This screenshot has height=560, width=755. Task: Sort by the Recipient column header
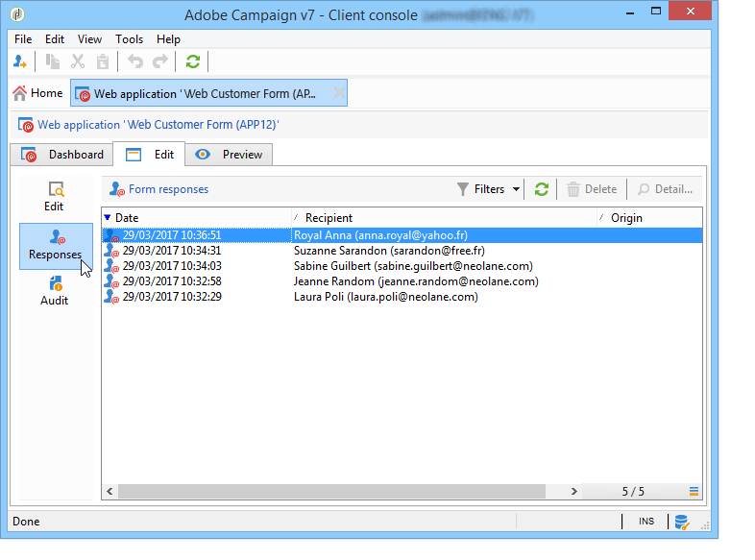point(444,218)
